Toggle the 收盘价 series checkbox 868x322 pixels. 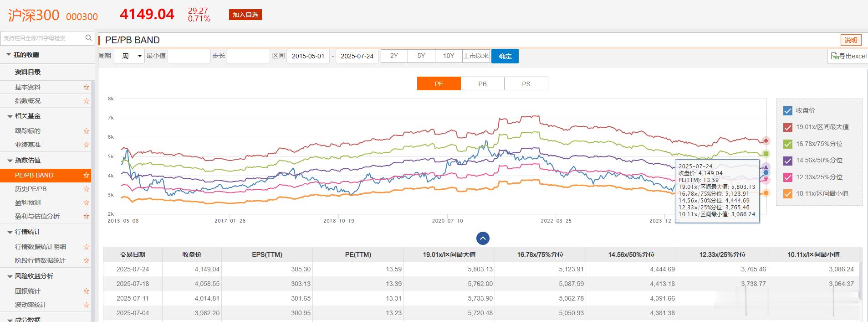coord(787,111)
